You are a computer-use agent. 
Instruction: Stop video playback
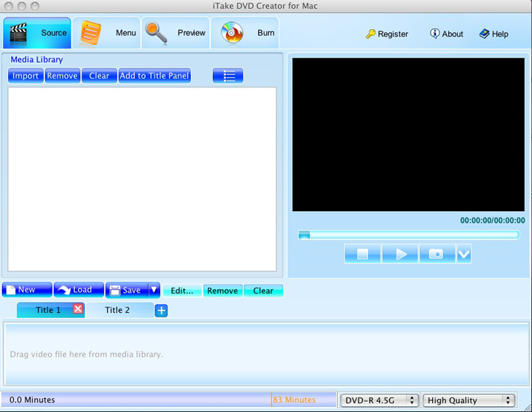362,254
